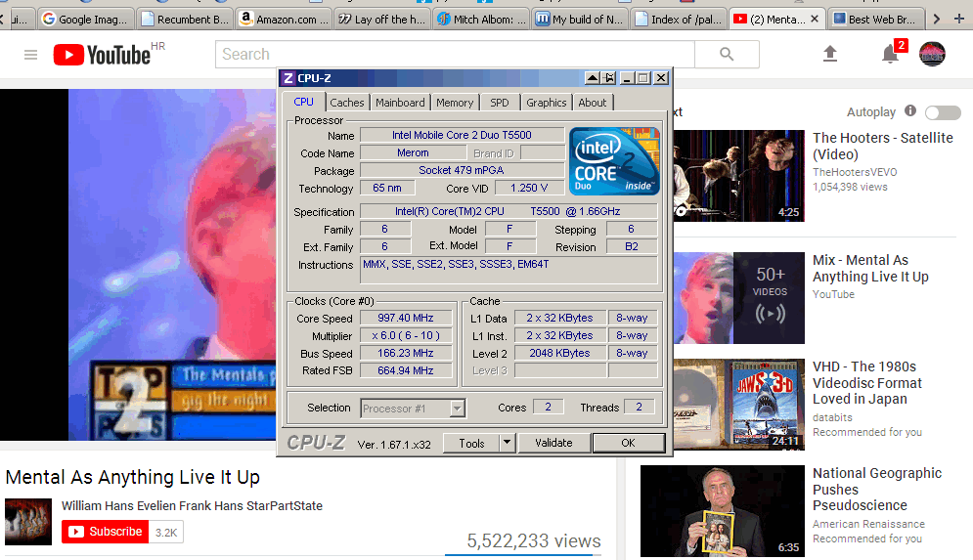Viewport: 973px width, 560px height.
Task: Expand the Processor #1 selection dropdown
Action: (458, 409)
